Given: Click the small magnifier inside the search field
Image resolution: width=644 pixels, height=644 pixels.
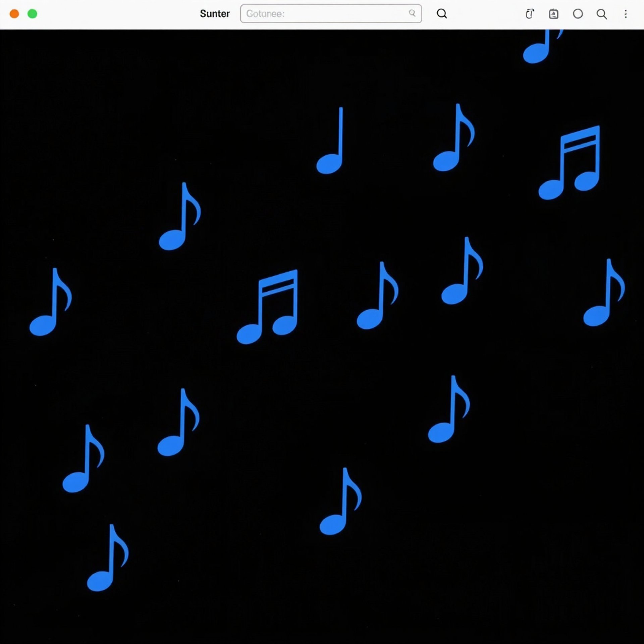Looking at the screenshot, I should click(412, 13).
